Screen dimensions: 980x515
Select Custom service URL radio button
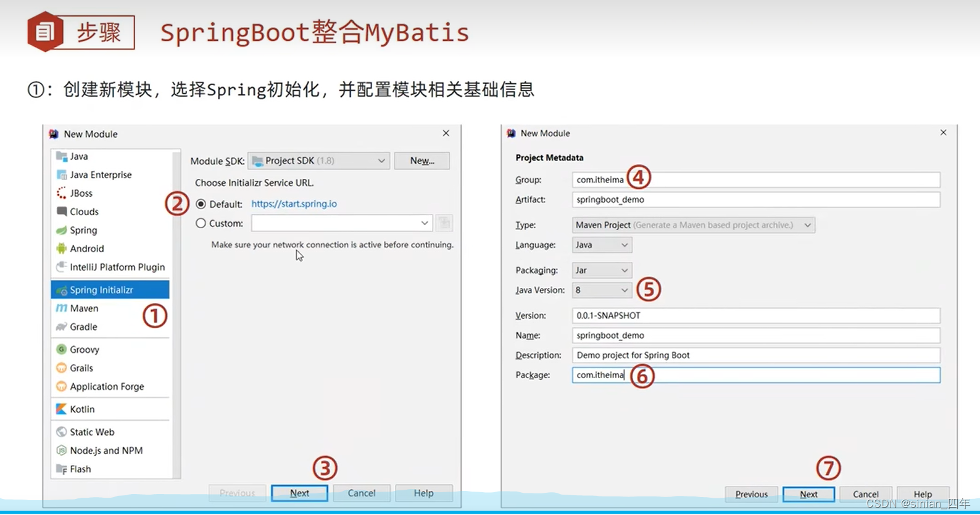click(201, 224)
